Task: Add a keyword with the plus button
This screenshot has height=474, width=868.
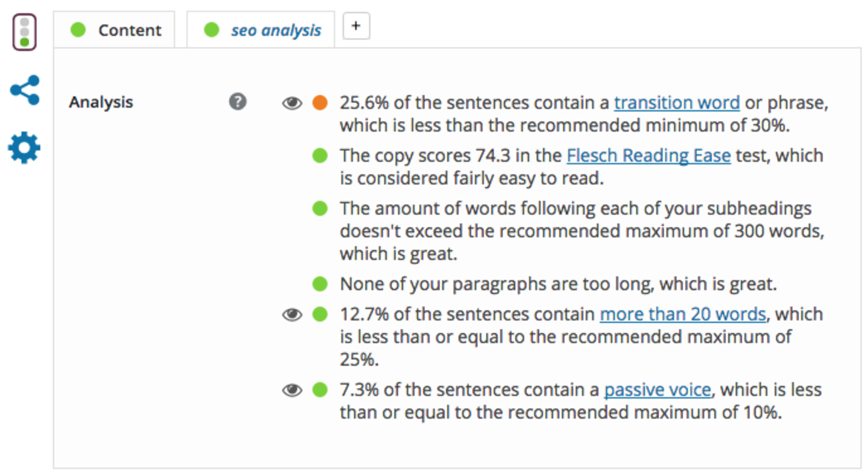Action: coord(356,26)
